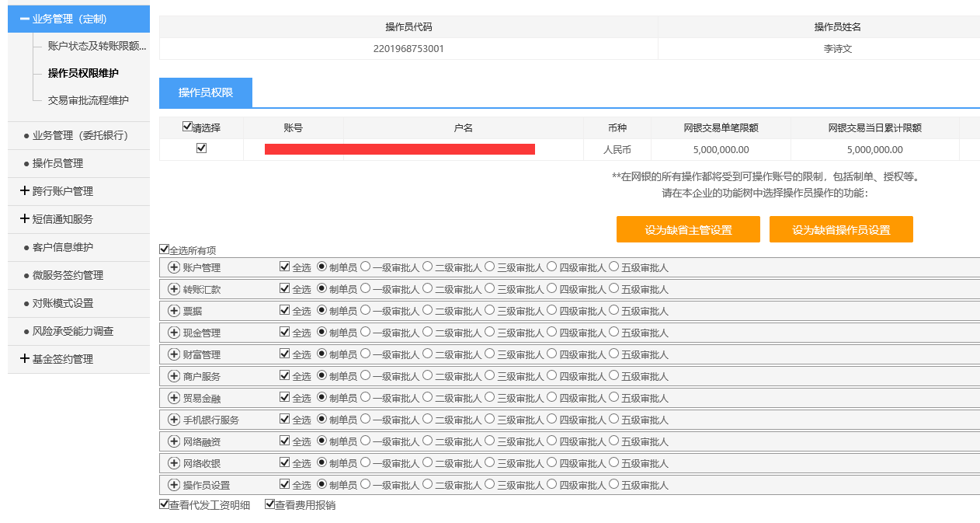
Task: Click the 设为缺省操作员设置 button
Action: pyautogui.click(x=841, y=230)
